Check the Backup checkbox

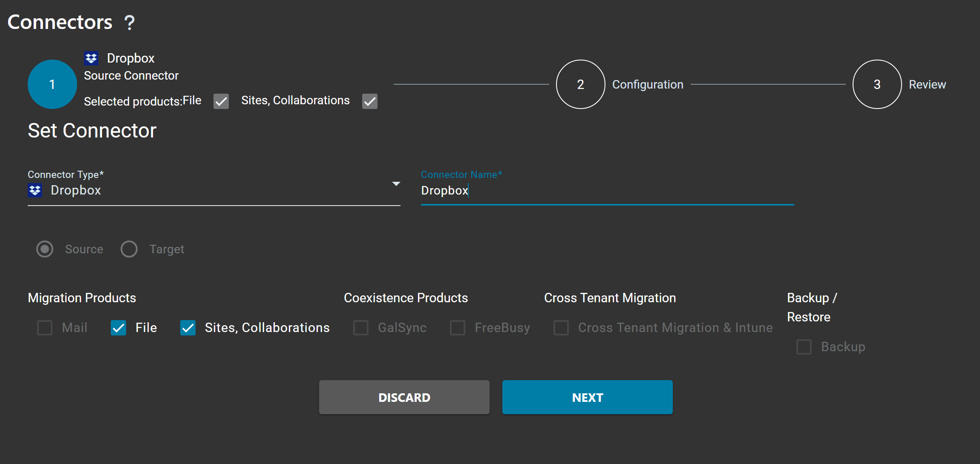(x=804, y=347)
